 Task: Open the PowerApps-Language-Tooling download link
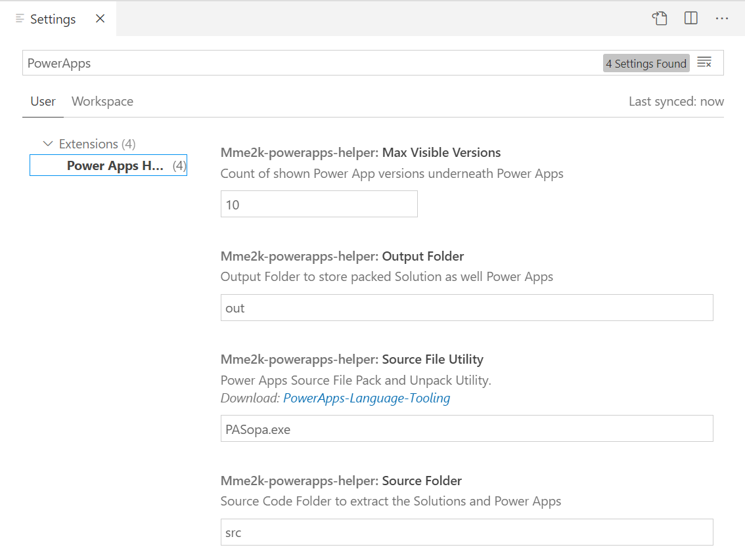point(367,398)
